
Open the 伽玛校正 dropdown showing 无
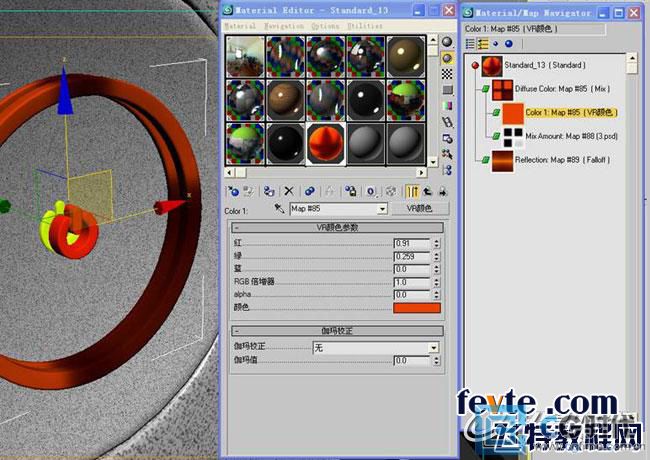376,347
